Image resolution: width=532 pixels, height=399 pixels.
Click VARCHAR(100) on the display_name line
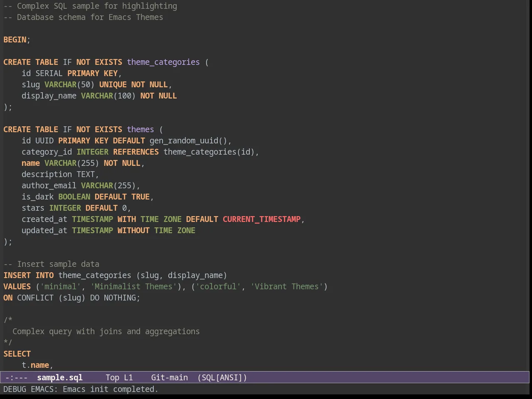coord(108,96)
